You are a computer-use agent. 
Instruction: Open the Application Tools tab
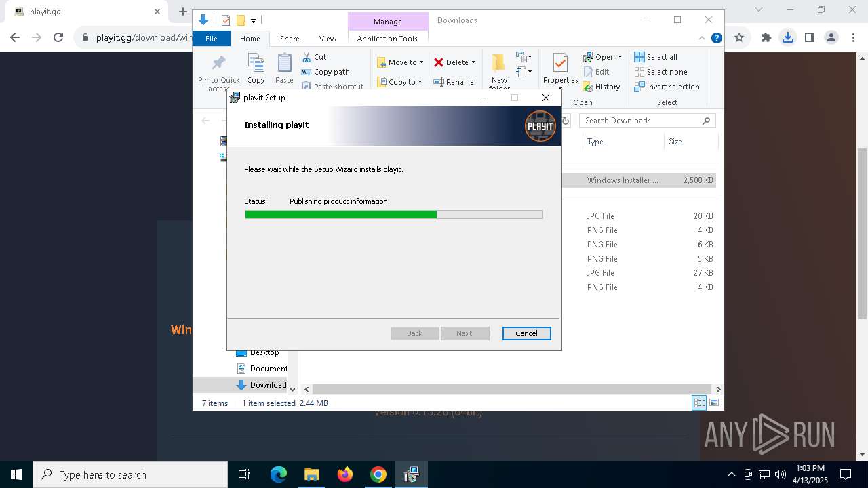click(x=387, y=39)
